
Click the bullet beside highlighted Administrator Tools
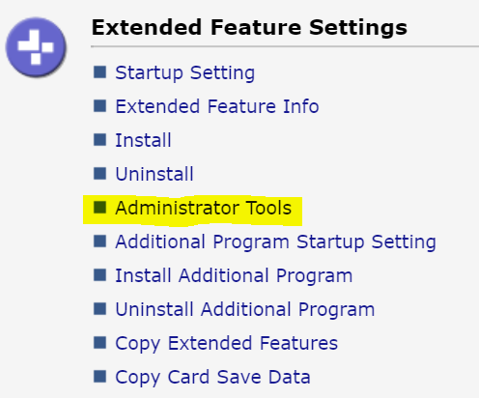coord(100,207)
